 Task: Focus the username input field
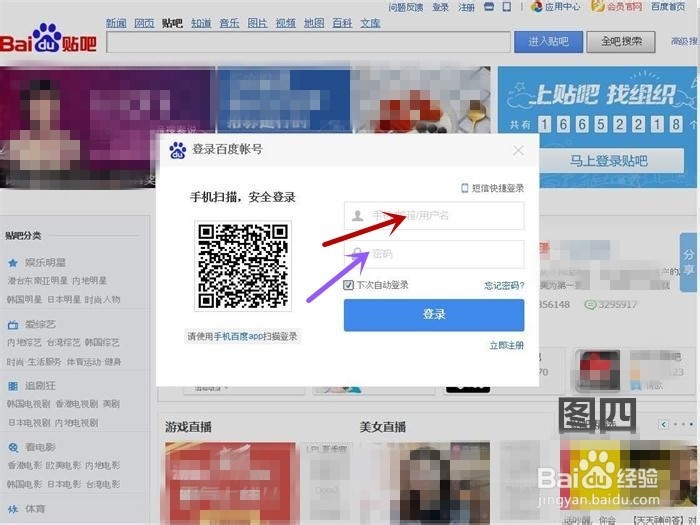(x=434, y=216)
